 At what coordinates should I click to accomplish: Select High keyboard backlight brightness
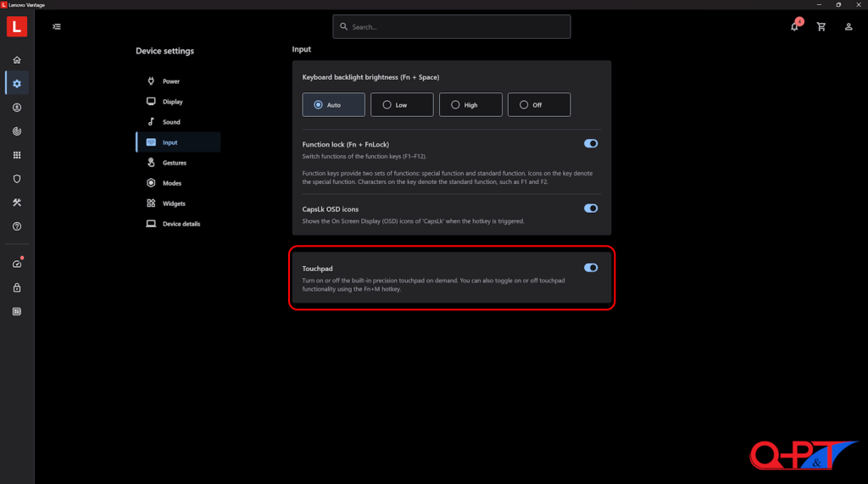pos(470,105)
